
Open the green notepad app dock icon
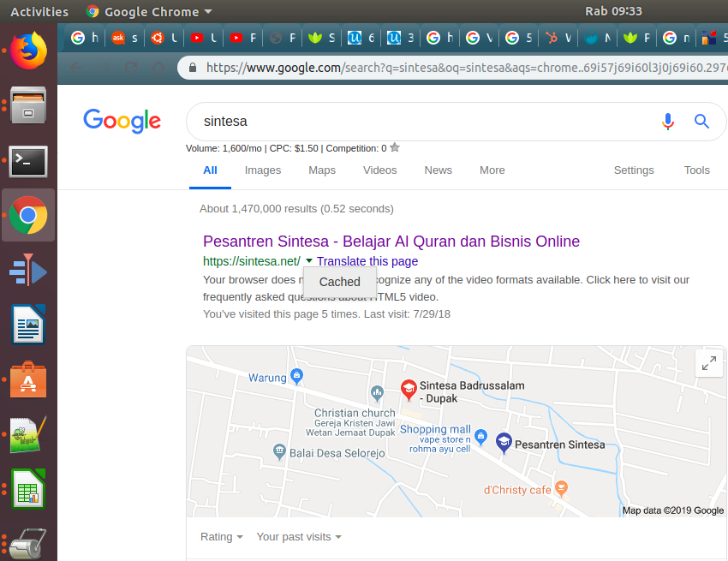(x=28, y=435)
